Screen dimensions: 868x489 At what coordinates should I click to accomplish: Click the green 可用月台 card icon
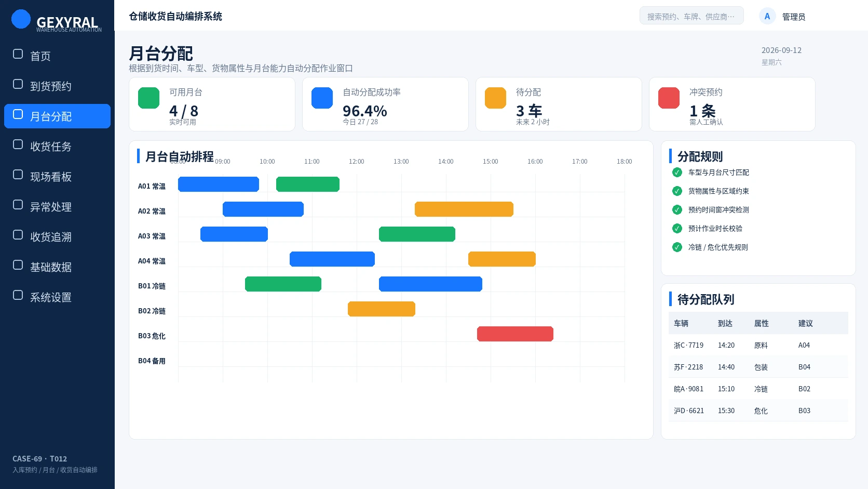click(148, 98)
